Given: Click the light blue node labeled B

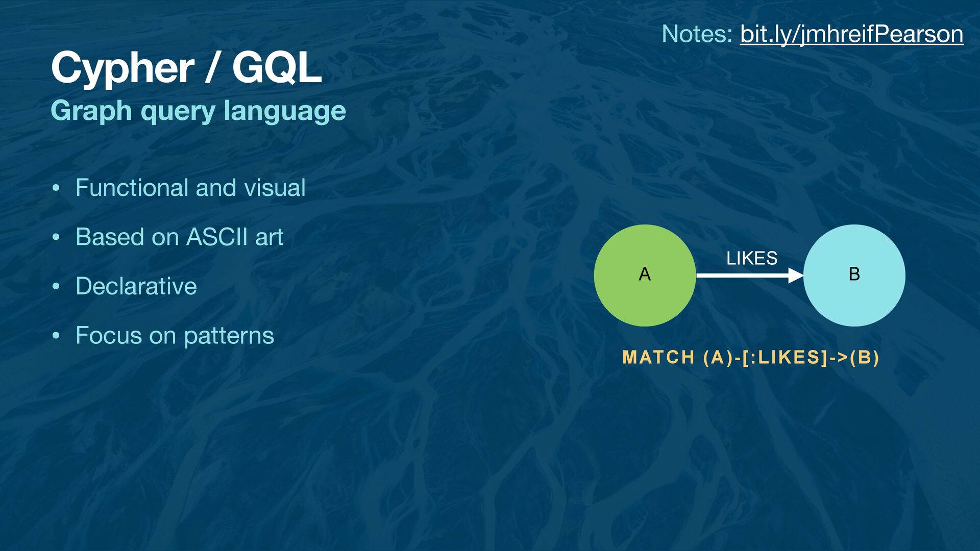Looking at the screenshot, I should (x=854, y=275).
